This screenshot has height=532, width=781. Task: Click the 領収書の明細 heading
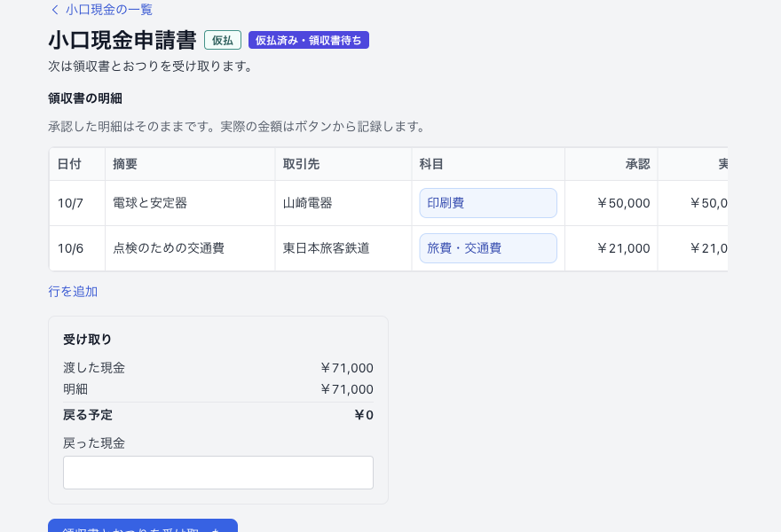[x=85, y=98]
